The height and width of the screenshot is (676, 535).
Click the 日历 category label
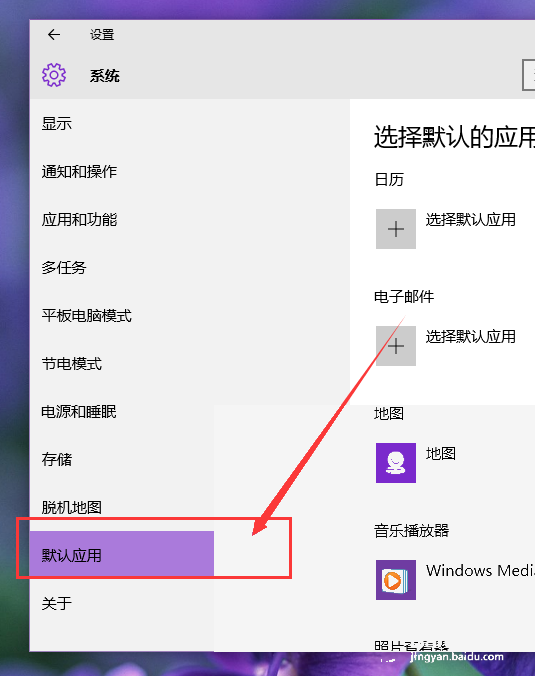click(389, 179)
